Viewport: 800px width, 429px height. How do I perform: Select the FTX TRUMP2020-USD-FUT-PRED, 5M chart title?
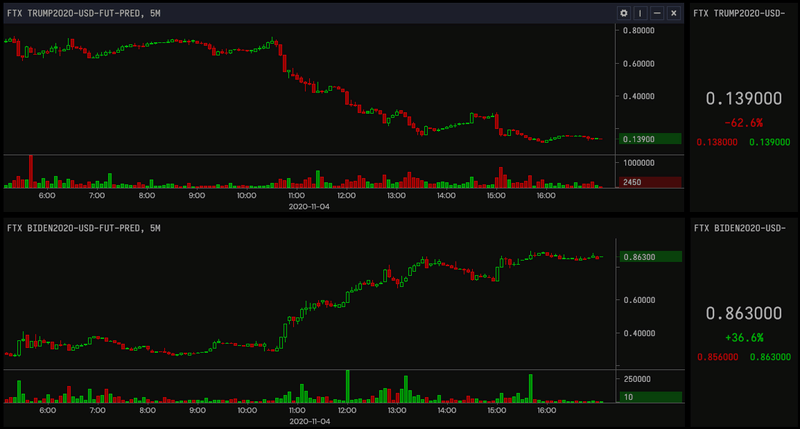coord(84,13)
